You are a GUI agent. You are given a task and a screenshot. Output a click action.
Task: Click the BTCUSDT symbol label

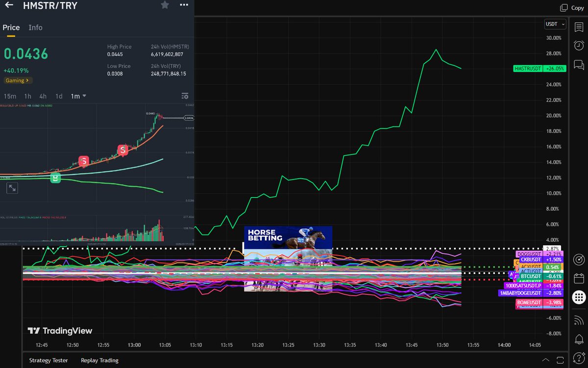[531, 276]
